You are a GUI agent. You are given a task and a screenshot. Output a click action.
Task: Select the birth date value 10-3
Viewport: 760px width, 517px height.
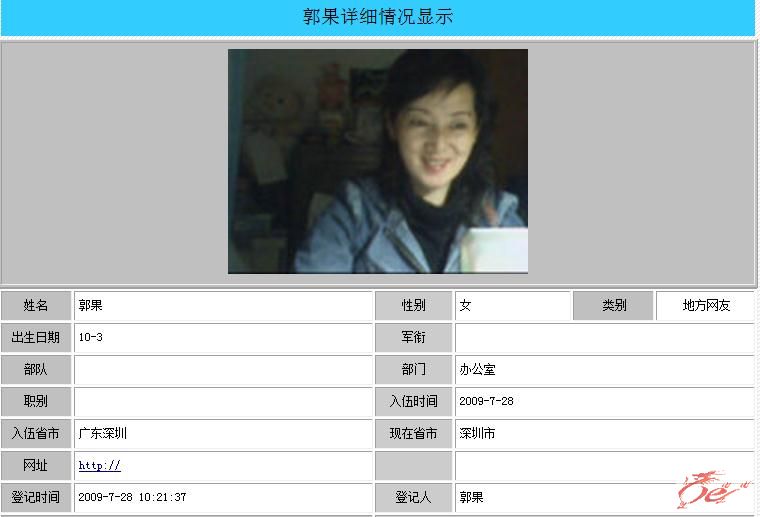tap(91, 337)
